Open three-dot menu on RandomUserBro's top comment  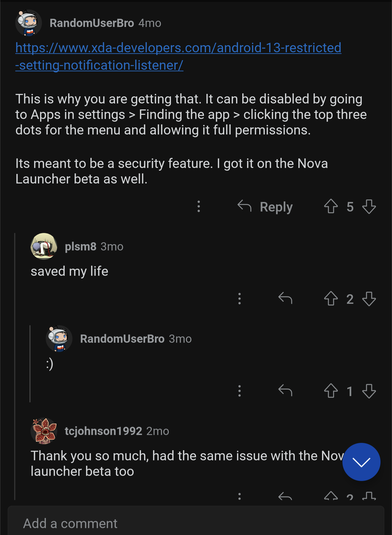pyautogui.click(x=199, y=206)
